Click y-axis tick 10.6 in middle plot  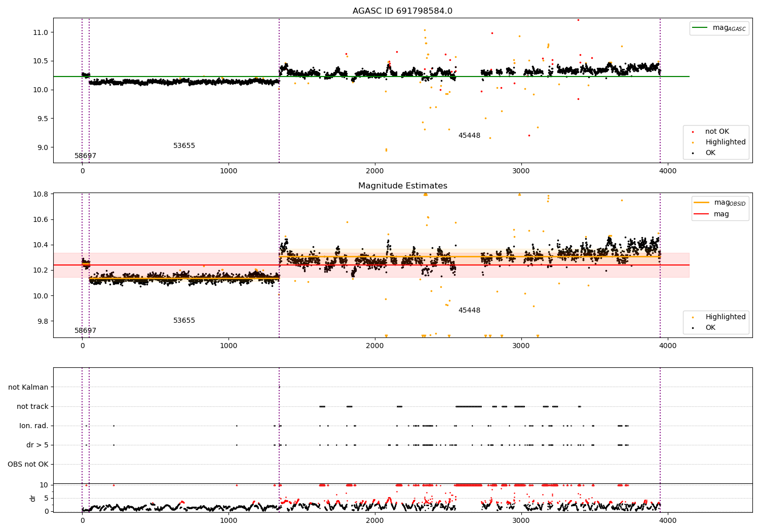pyautogui.click(x=41, y=220)
